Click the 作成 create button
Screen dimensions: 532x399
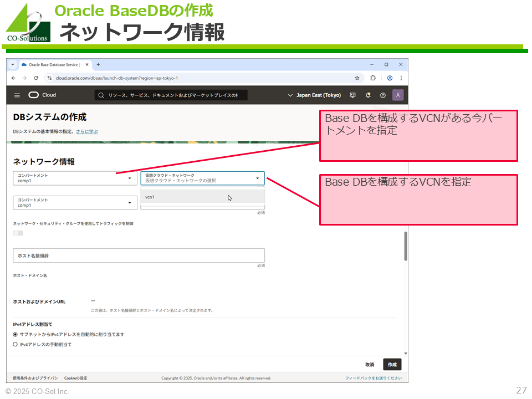point(392,365)
